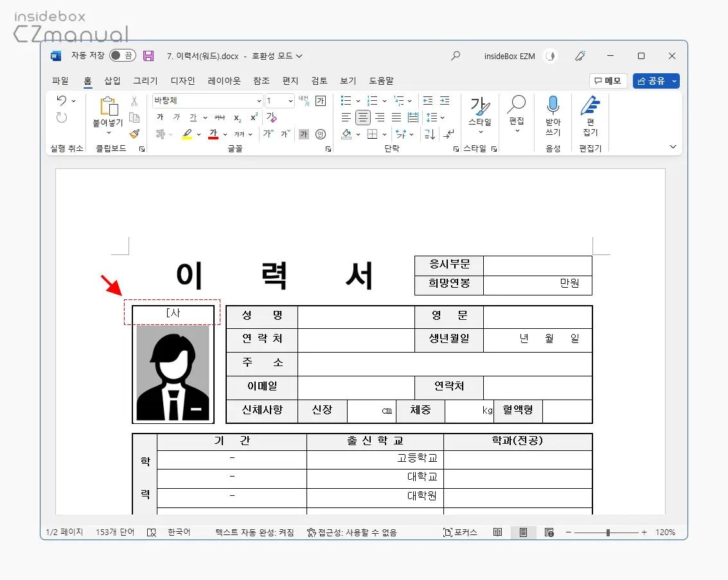Activate the Format Painter brush
728x580 pixels.
coord(134,134)
